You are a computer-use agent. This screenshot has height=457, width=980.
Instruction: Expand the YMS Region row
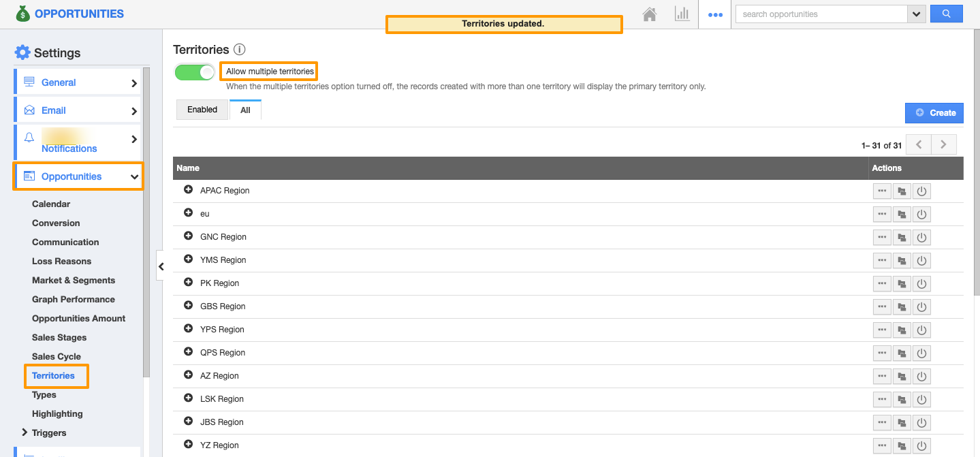coord(189,259)
